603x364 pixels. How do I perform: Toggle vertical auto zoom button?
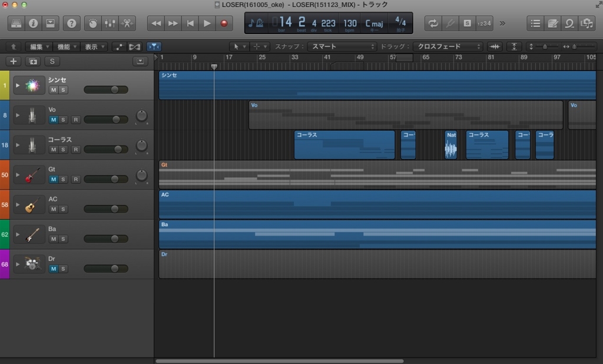point(514,47)
